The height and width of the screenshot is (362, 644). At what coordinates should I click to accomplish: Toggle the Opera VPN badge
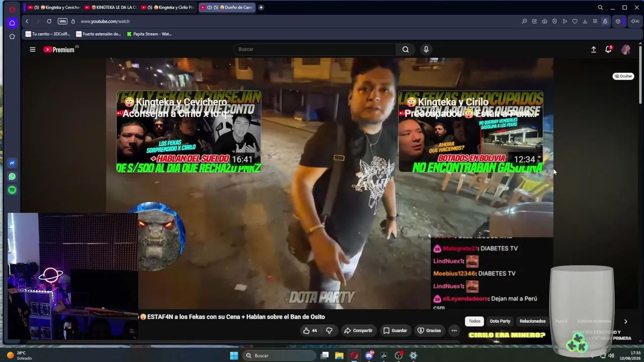[x=62, y=21]
